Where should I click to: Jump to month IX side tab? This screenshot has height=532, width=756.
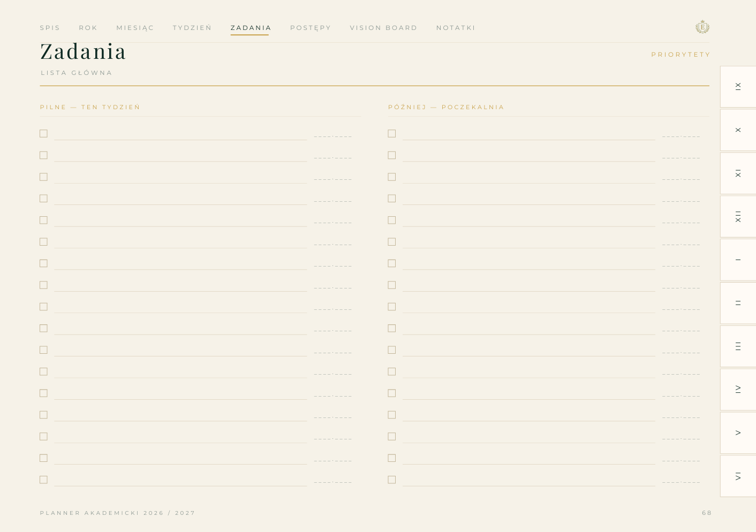[738, 87]
